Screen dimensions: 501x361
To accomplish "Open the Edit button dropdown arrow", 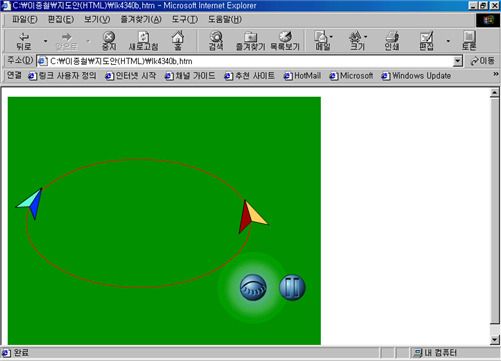I will click(x=448, y=41).
